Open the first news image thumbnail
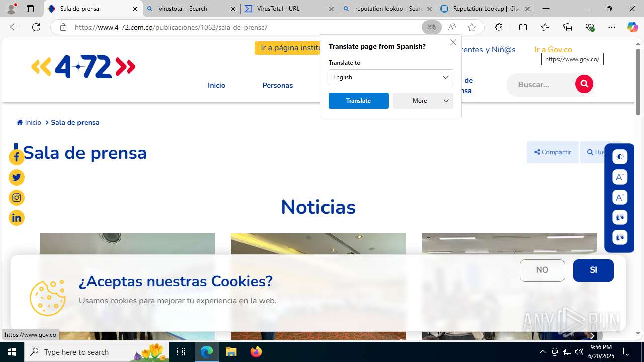644x362 pixels. click(x=127, y=287)
